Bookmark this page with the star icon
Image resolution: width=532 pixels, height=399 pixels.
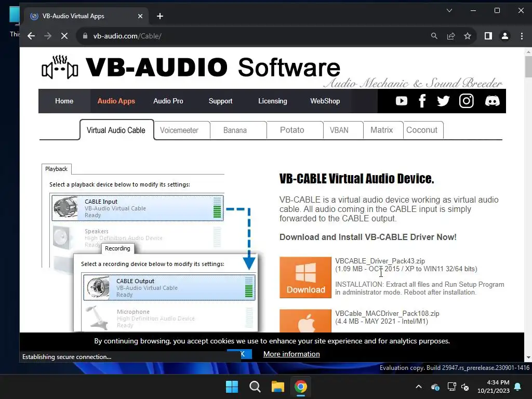468,36
